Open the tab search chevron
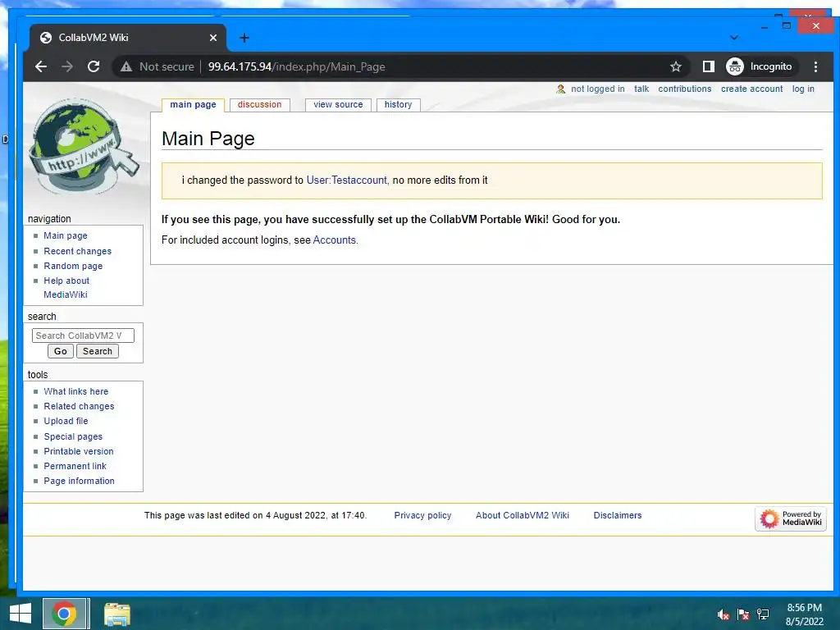840x630 pixels. pyautogui.click(x=734, y=38)
